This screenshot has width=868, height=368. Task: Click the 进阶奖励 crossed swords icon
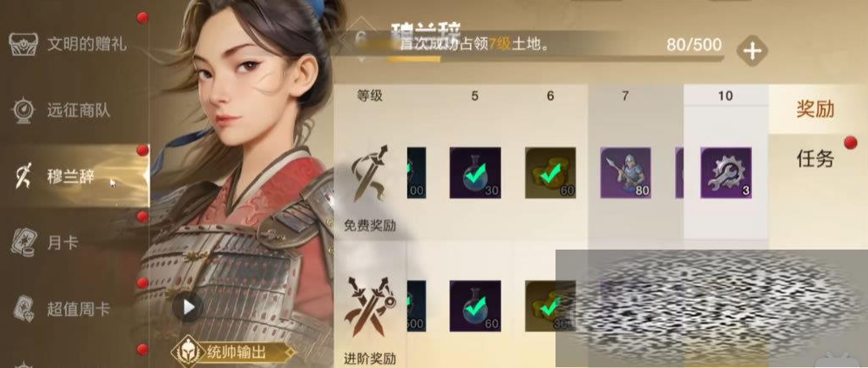pyautogui.click(x=370, y=306)
